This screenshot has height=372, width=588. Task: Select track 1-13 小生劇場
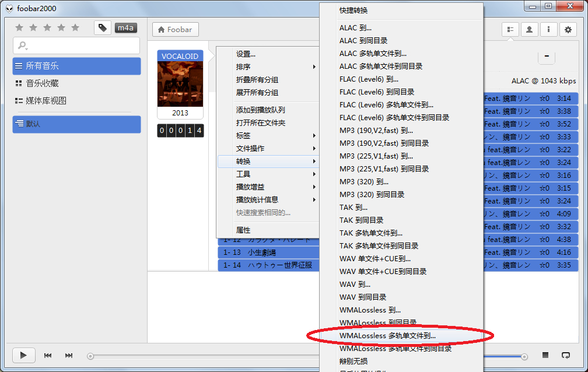(x=268, y=252)
